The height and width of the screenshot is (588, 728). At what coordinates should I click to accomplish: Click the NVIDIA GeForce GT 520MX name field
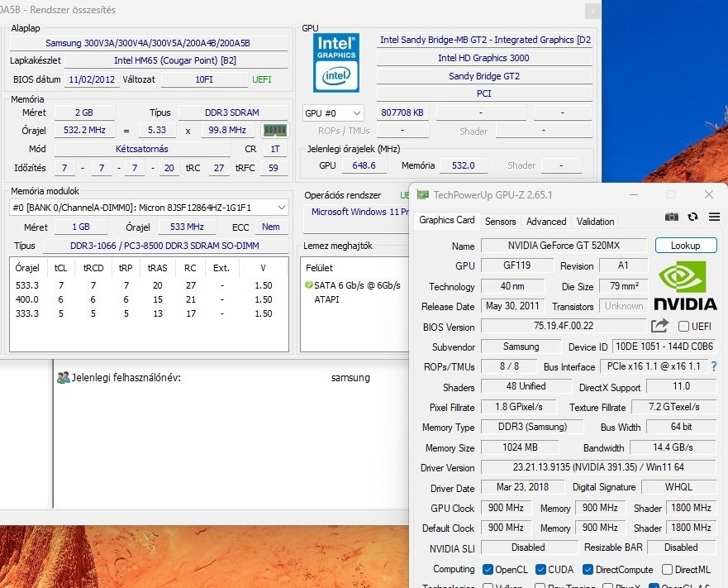[564, 246]
